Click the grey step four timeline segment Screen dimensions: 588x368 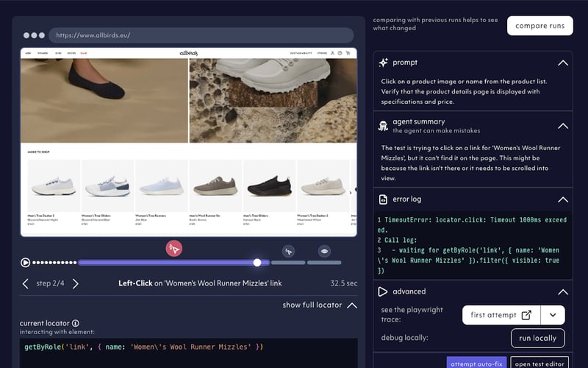pyautogui.click(x=324, y=263)
